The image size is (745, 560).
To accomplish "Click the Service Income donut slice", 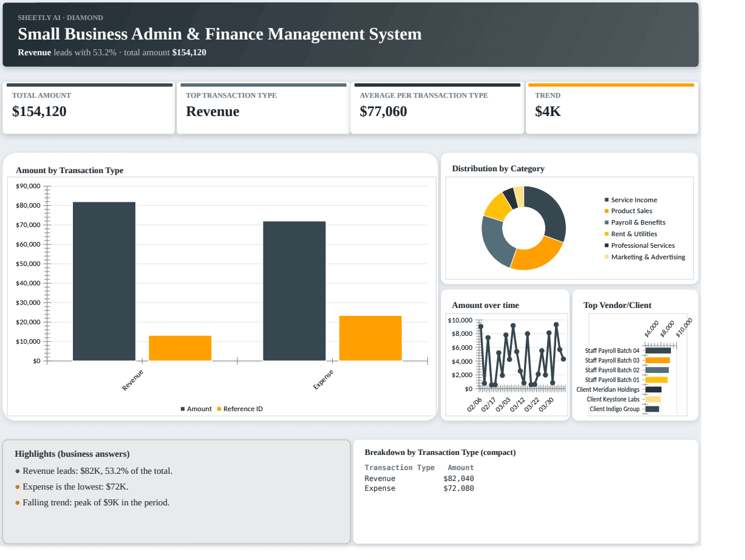I will click(550, 213).
